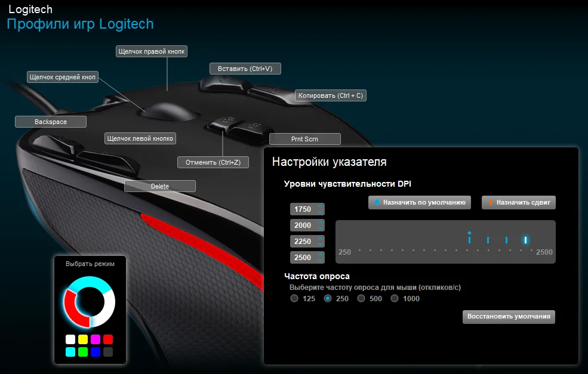Image resolution: width=588 pixels, height=374 pixels.
Task: Click the highlighted DPI marker near 2500
Action: [524, 240]
